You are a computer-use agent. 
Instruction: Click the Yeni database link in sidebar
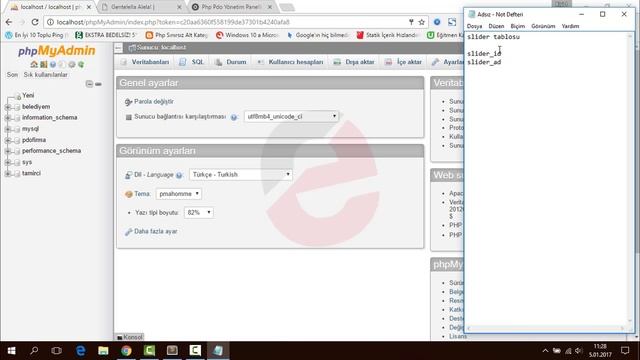point(28,96)
